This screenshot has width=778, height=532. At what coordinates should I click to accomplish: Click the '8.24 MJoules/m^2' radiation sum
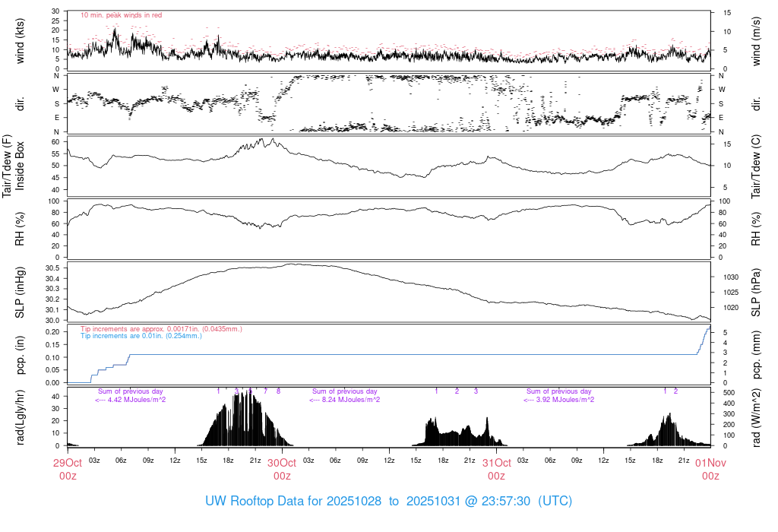tap(351, 400)
